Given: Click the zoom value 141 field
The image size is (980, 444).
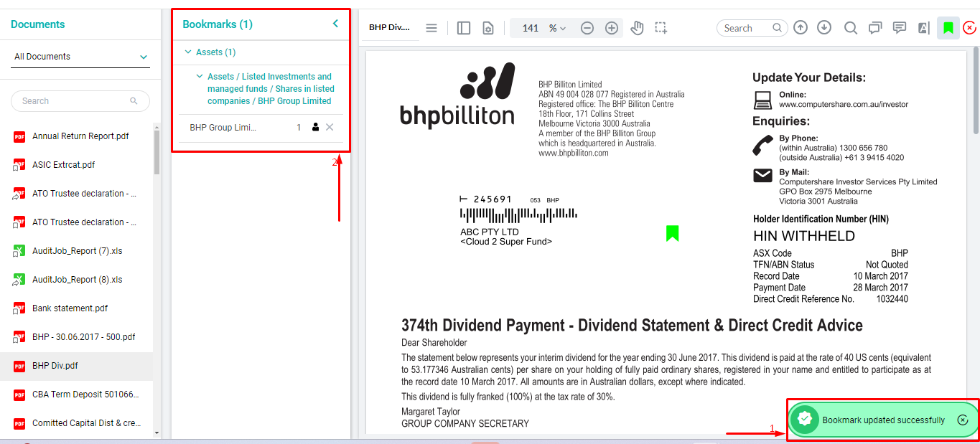Looking at the screenshot, I should tap(531, 28).
